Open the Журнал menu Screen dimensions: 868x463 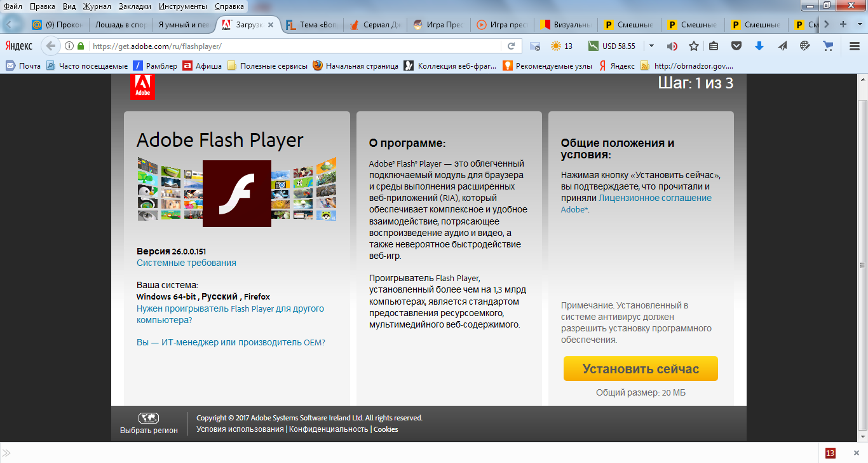pyautogui.click(x=97, y=6)
